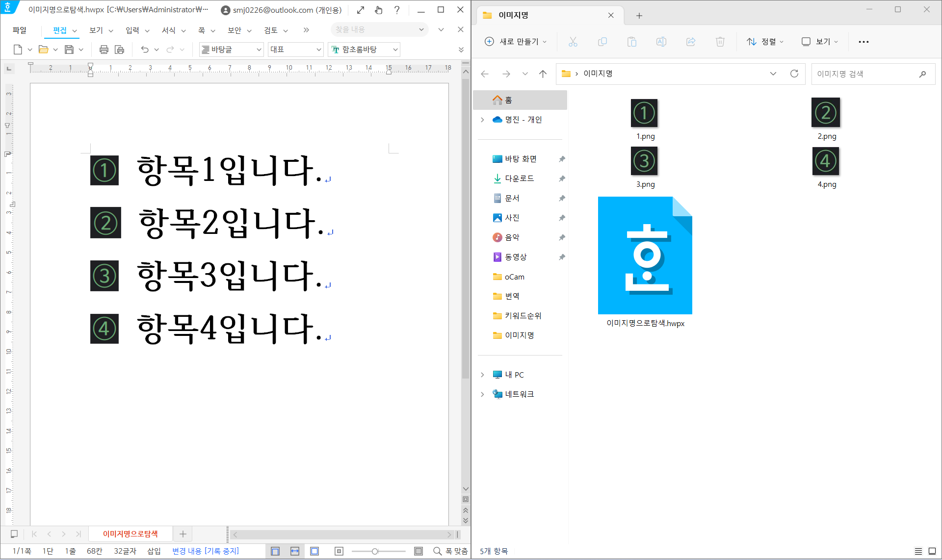The image size is (942, 560).
Task: Open the 검토 menu
Action: (270, 30)
